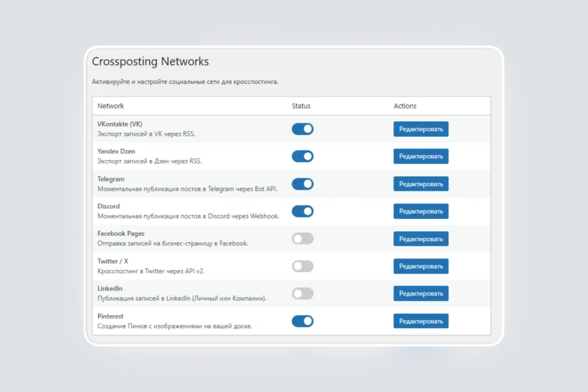Click the Discord network name
Viewport: 588px width, 392px height.
point(109,206)
